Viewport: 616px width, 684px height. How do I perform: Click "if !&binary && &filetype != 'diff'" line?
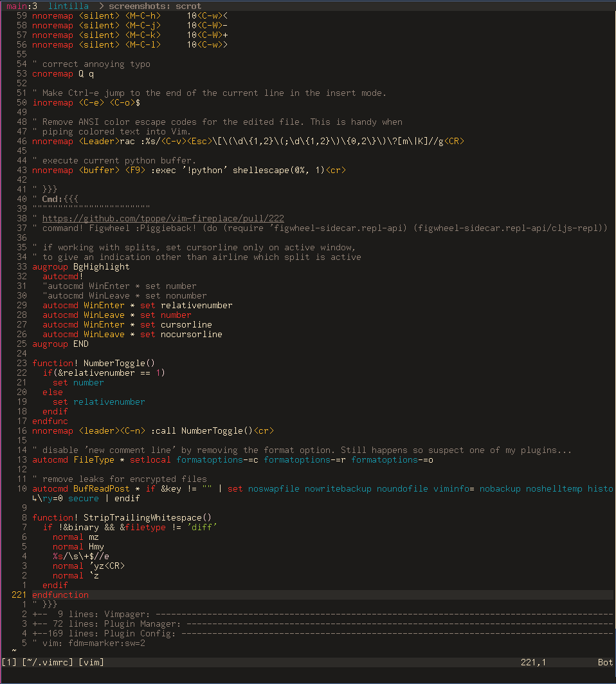pos(129,528)
